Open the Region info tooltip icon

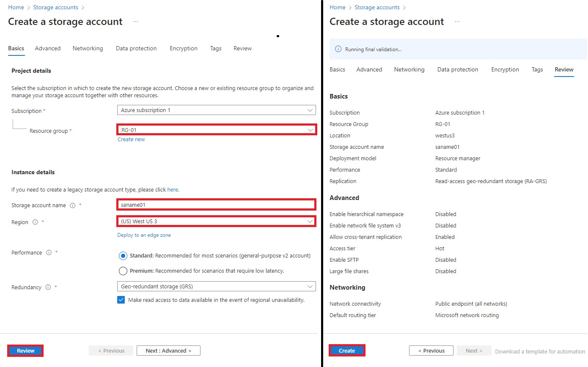[34, 222]
